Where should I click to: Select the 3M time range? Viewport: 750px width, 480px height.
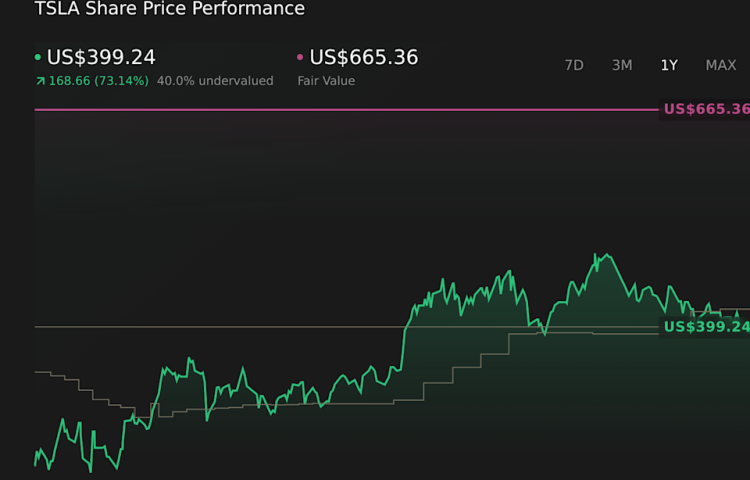pos(622,65)
